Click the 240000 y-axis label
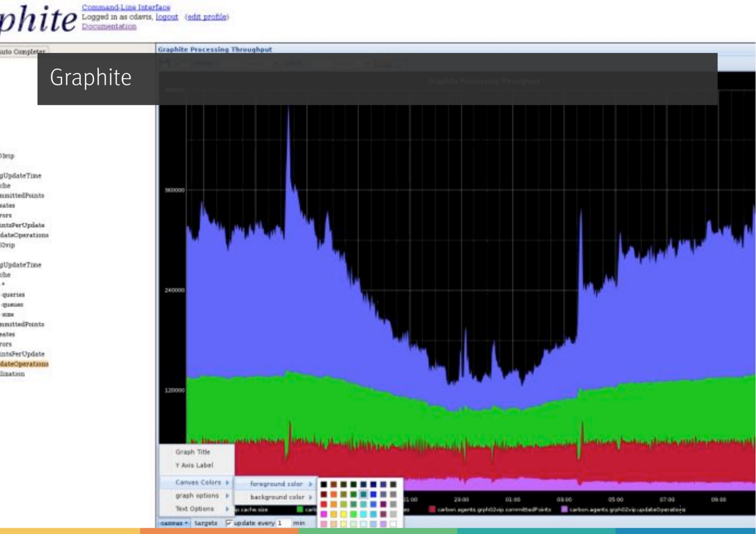756x534 pixels. pyautogui.click(x=174, y=290)
